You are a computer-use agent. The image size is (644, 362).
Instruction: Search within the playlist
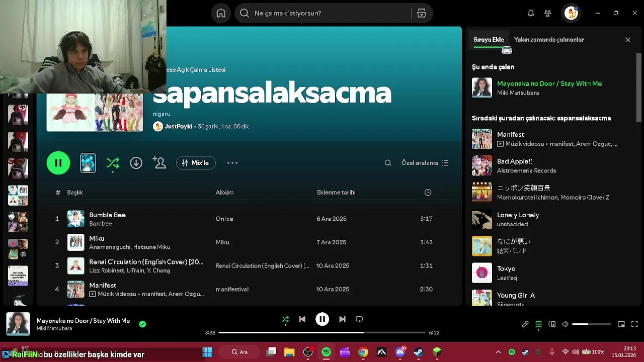388,163
